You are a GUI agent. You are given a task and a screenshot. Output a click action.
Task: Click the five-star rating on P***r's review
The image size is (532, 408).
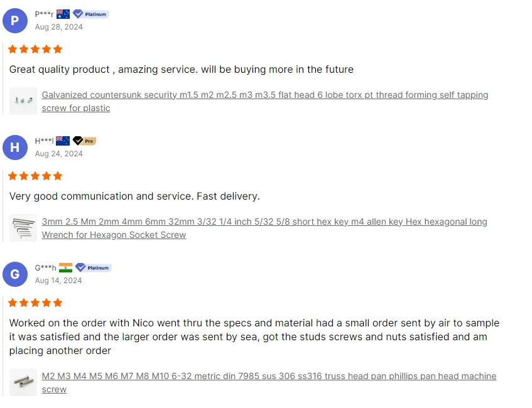coord(35,49)
